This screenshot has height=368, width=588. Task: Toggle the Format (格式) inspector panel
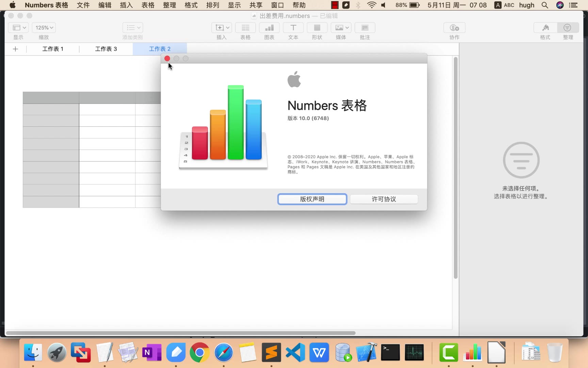545,28
